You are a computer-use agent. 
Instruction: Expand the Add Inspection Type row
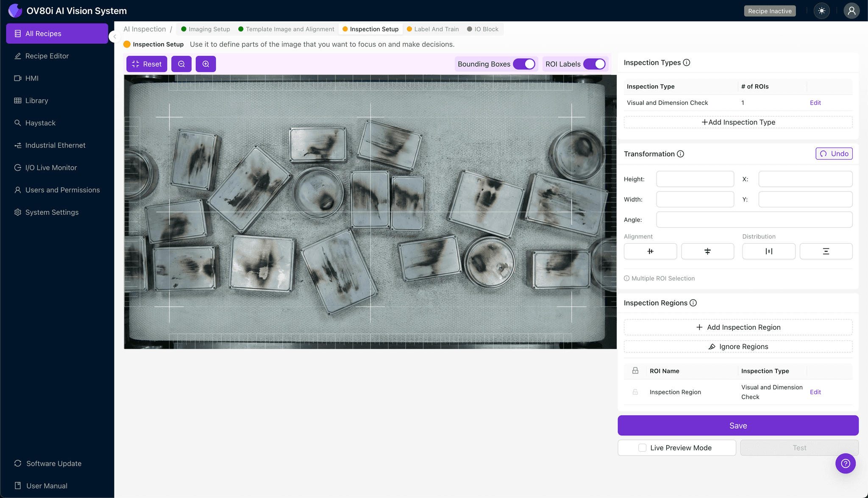click(x=738, y=122)
